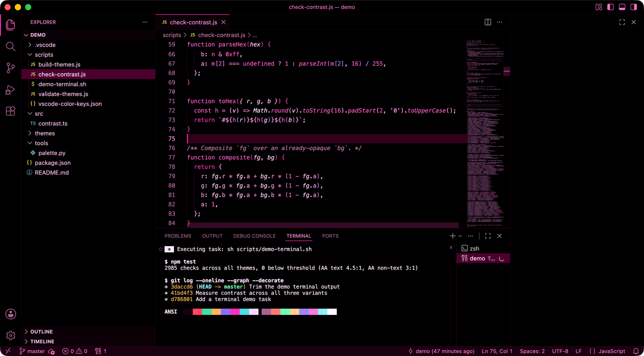Click the terminal output scrollbar

pyautogui.click(x=451, y=247)
